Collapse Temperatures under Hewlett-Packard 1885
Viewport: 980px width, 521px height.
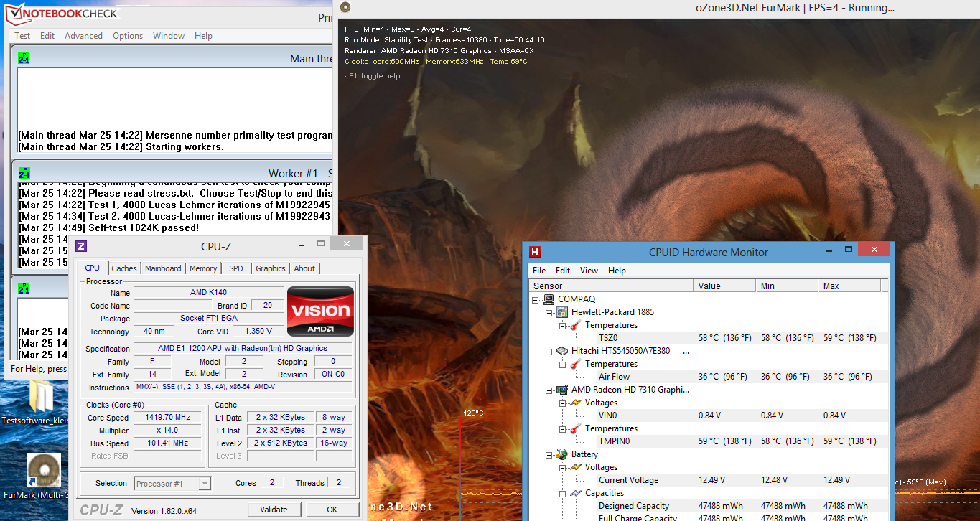[562, 325]
